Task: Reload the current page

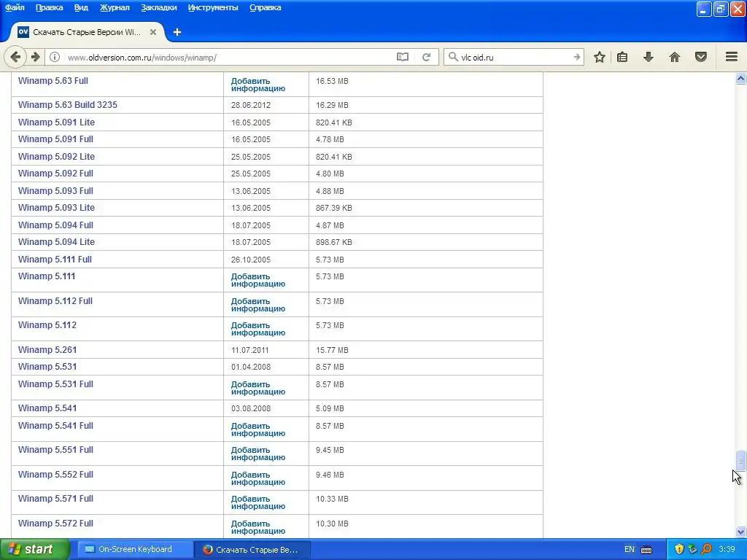Action: pos(426,57)
